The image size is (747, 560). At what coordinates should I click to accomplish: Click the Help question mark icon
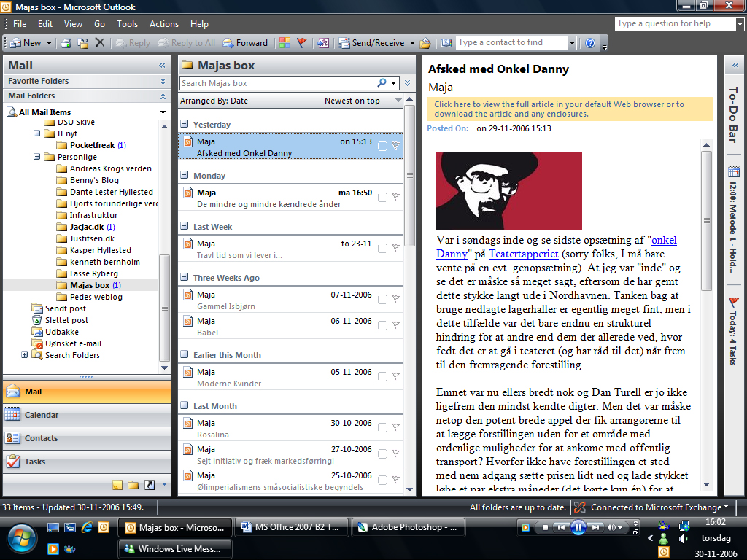click(590, 43)
